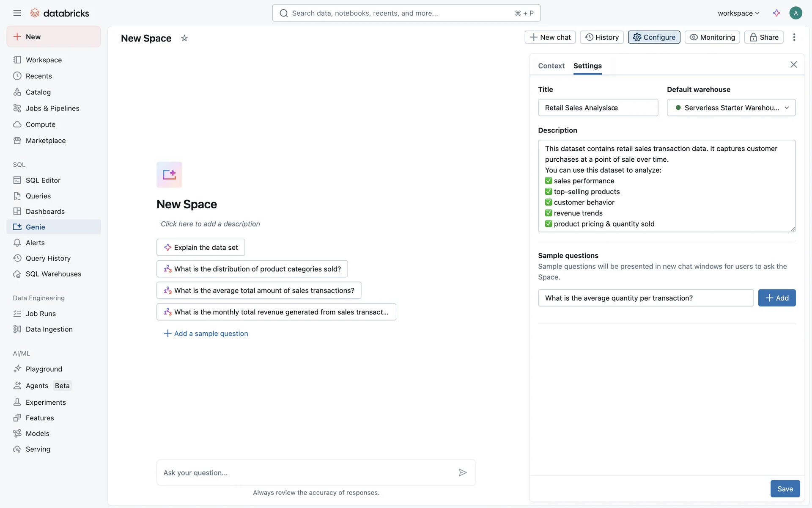This screenshot has height=508, width=812.
Task: Open the Databricks Assistant sparkle icon
Action: coord(776,13)
